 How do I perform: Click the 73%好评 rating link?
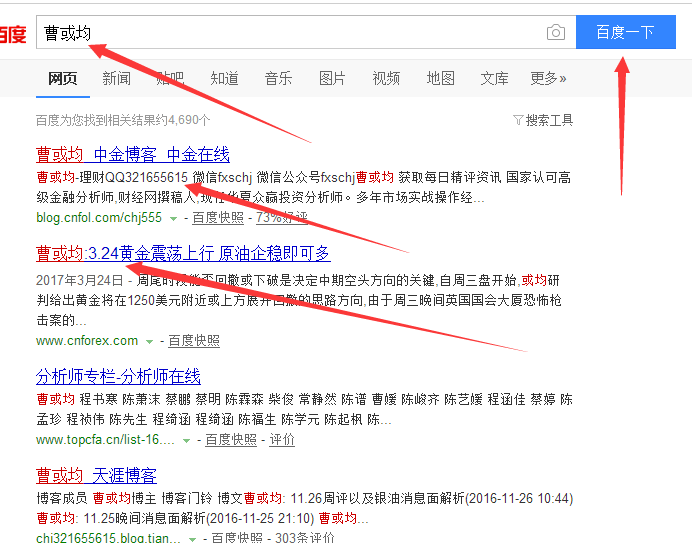point(282,218)
